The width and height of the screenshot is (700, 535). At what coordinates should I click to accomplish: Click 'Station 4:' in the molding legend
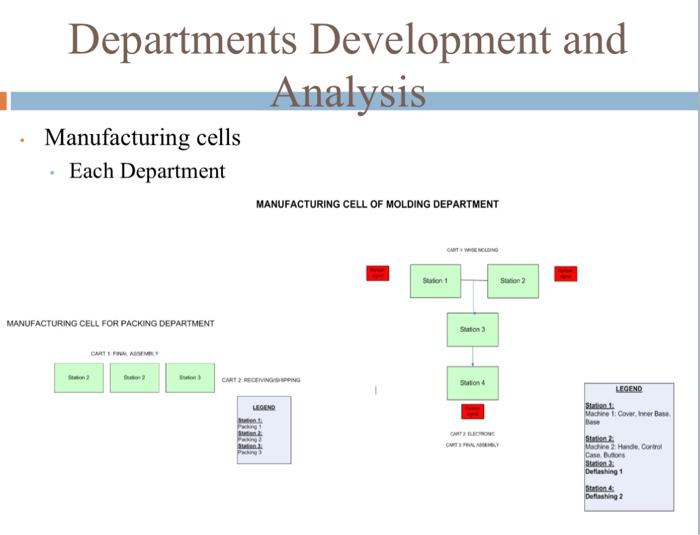coord(600,488)
